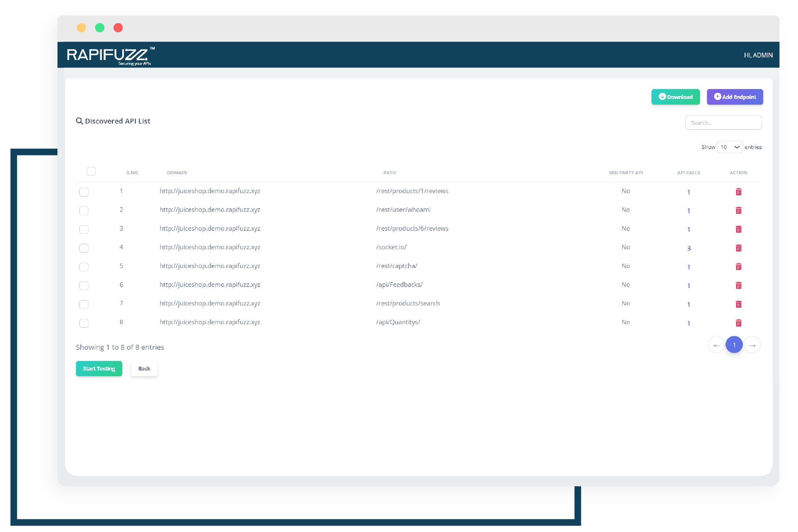The image size is (798, 532).
Task: Click the Discovered API List heading
Action: (x=117, y=121)
